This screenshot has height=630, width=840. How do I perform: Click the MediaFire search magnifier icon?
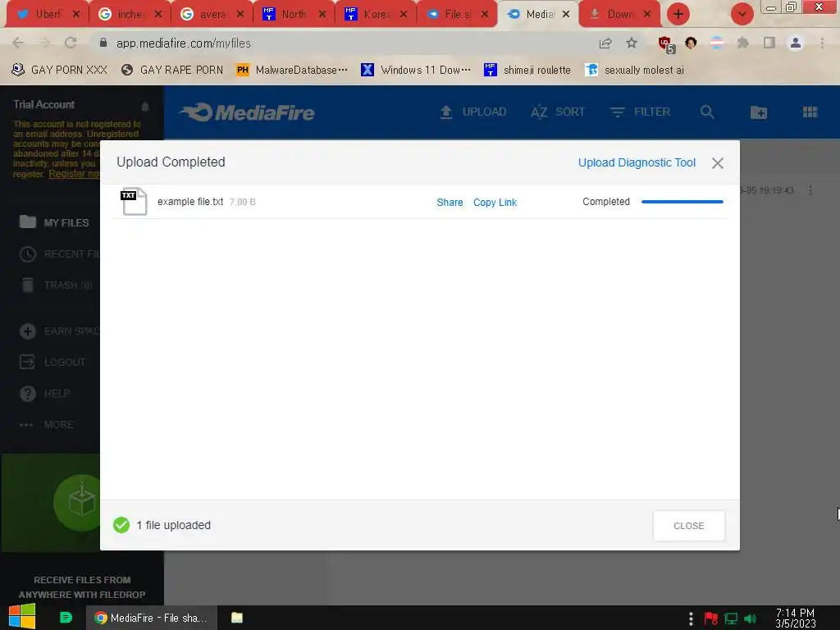click(707, 112)
